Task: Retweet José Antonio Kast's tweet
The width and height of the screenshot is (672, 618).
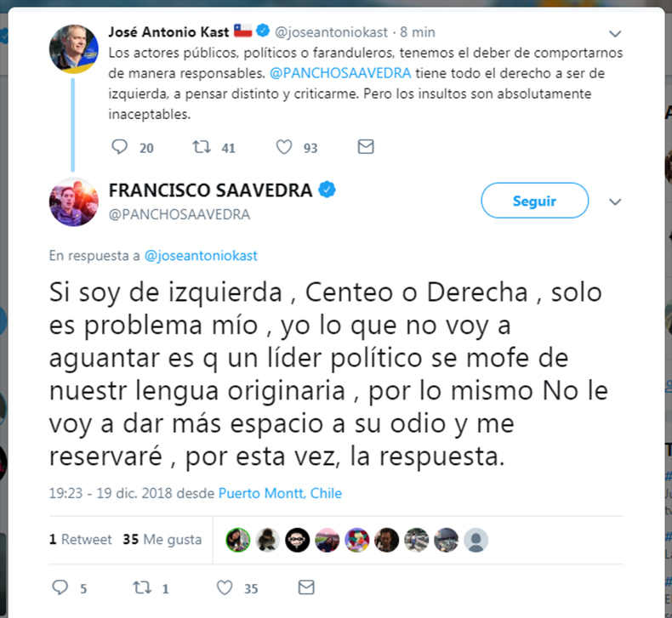Action: (202, 147)
